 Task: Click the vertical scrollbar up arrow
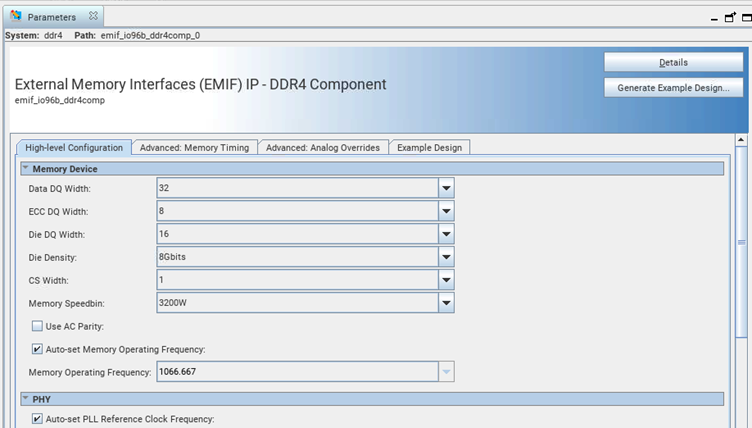click(741, 140)
